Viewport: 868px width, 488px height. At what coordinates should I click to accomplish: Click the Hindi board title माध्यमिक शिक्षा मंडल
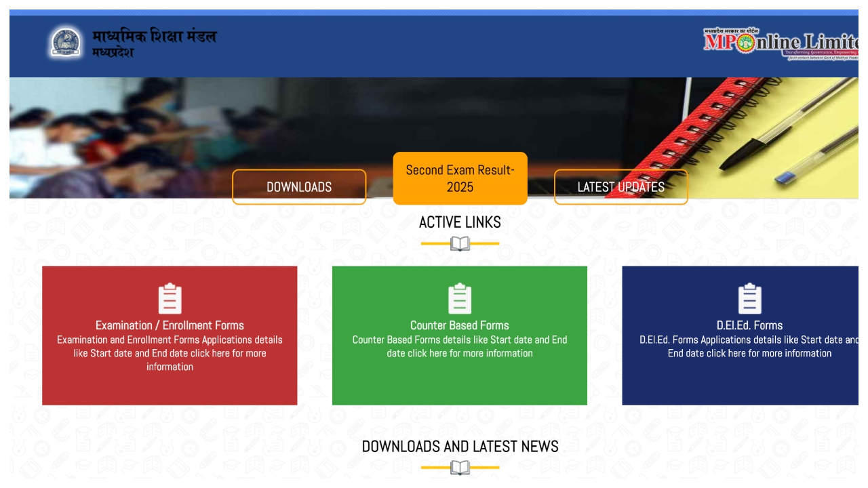pos(155,37)
